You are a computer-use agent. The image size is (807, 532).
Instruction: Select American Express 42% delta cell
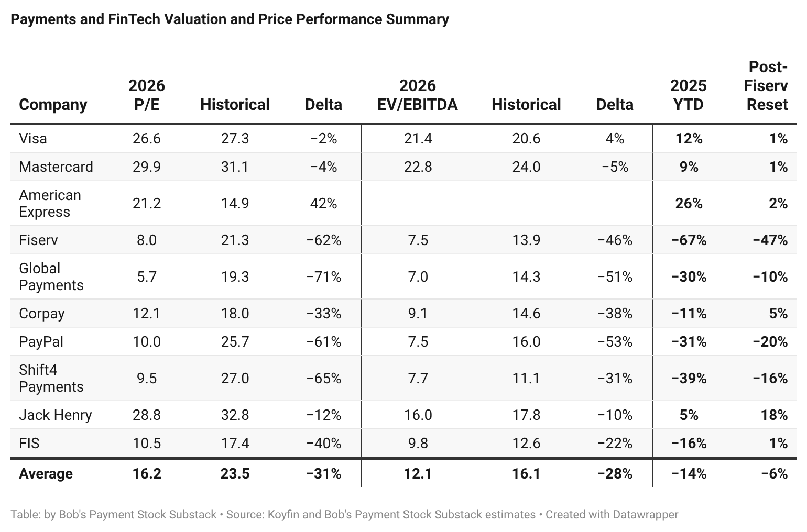(323, 203)
